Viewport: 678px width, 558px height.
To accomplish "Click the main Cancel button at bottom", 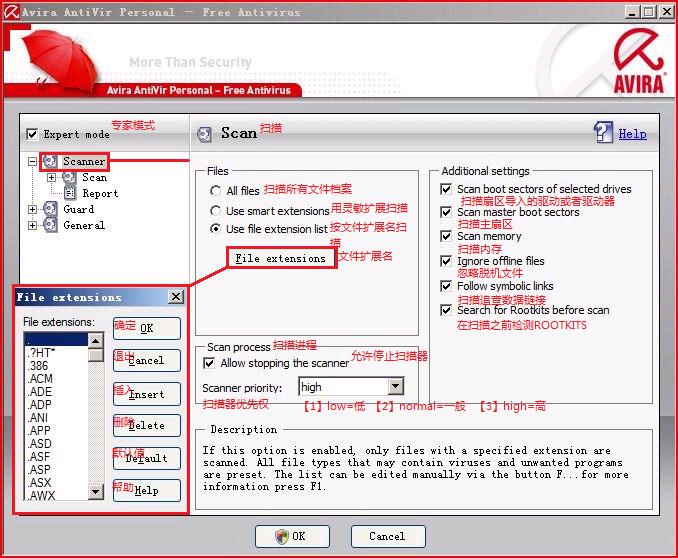I will point(388,536).
